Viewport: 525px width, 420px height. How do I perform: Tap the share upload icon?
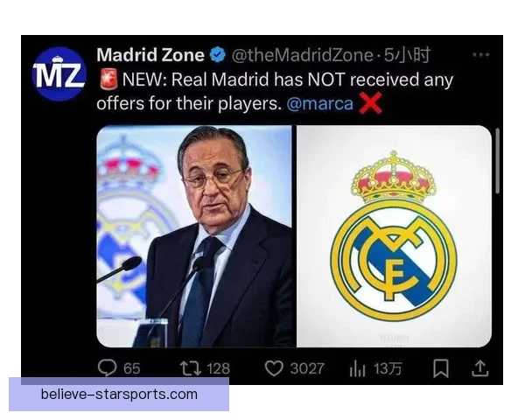click(x=480, y=368)
